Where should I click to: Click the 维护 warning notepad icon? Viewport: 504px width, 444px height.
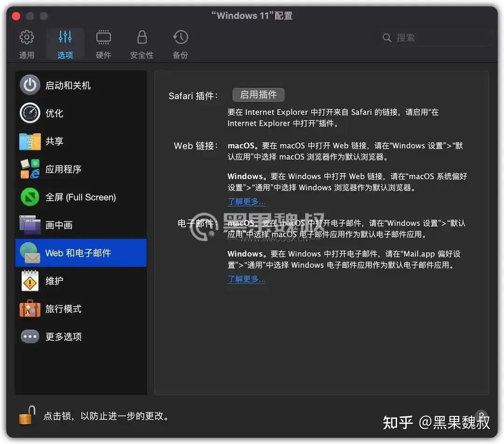pyautogui.click(x=30, y=281)
